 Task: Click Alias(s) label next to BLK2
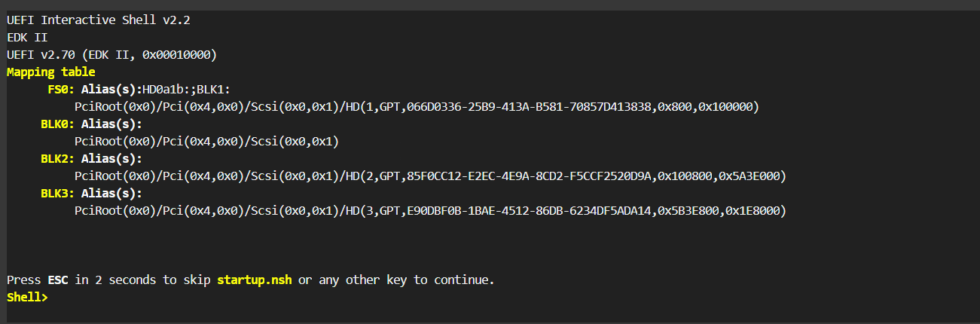coord(111,159)
